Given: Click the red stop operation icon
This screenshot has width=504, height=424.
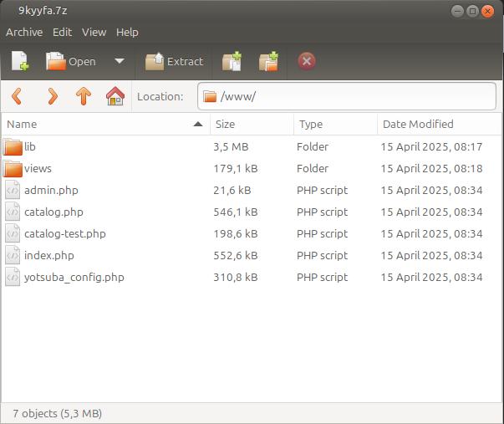Looking at the screenshot, I should [307, 61].
